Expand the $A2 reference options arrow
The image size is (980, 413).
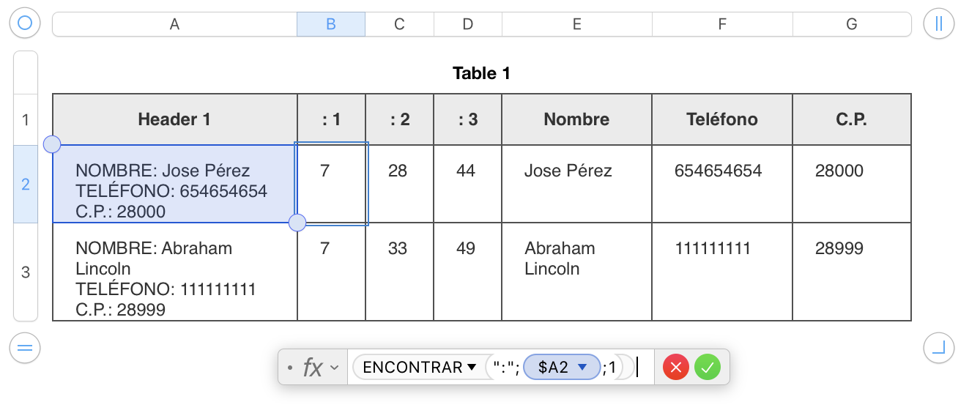(583, 368)
